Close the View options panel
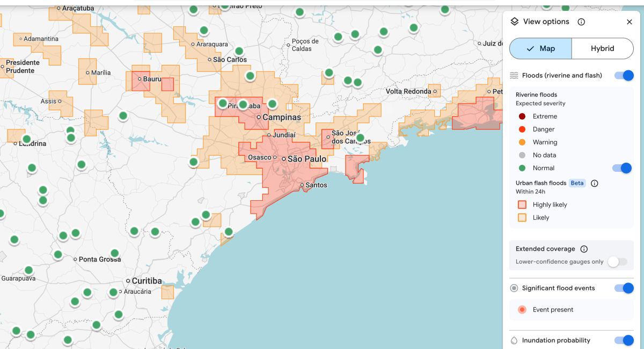The image size is (644, 349). pos(630,22)
